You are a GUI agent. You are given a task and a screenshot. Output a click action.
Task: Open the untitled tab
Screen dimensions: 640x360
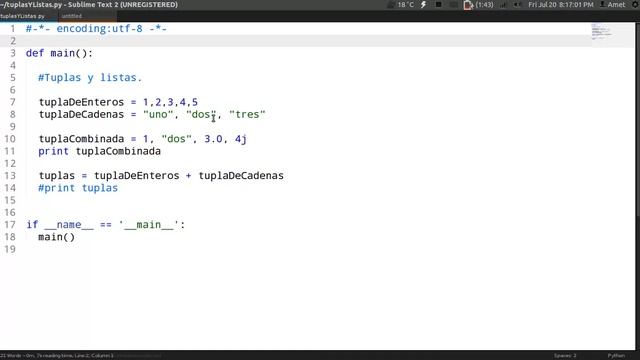(87, 16)
